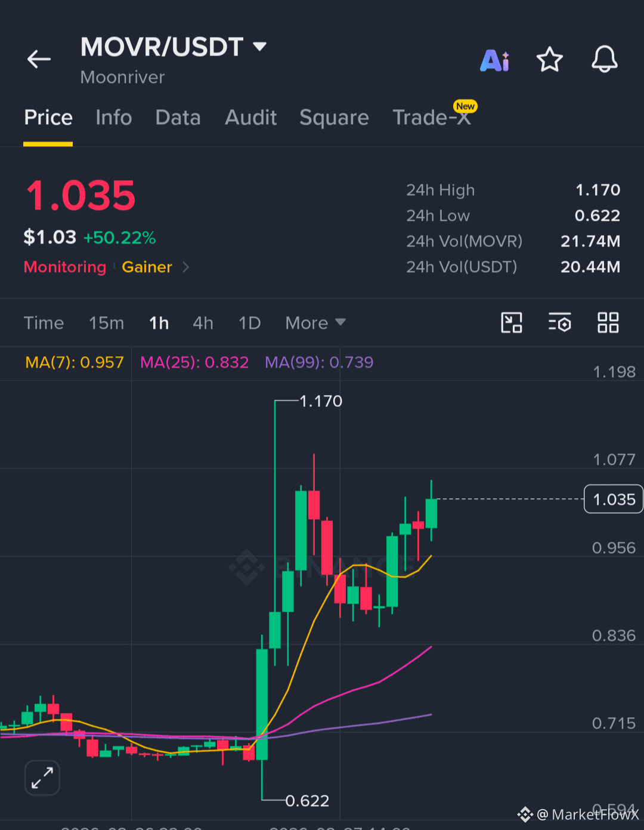Open the Trade-X tab

point(432,118)
